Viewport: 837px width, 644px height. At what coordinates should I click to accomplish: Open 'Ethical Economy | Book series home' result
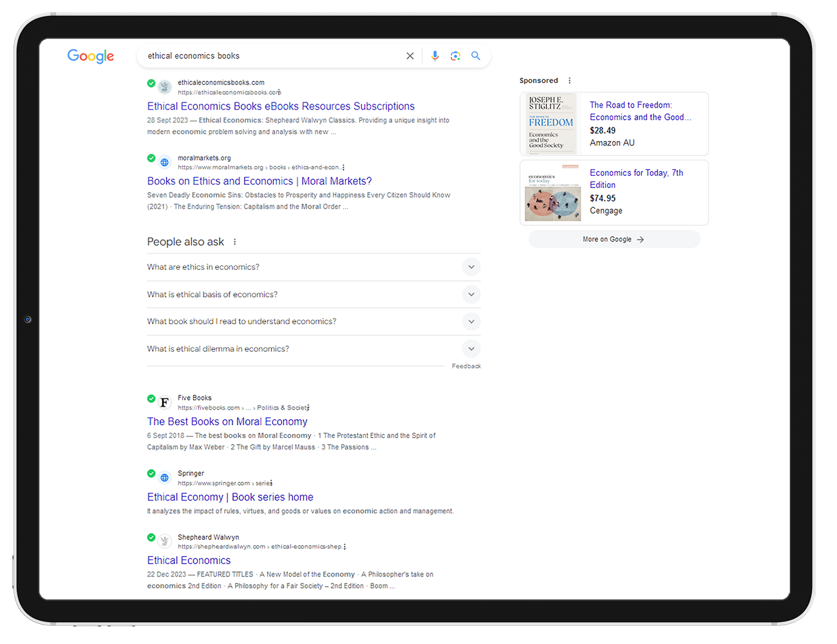pos(230,497)
